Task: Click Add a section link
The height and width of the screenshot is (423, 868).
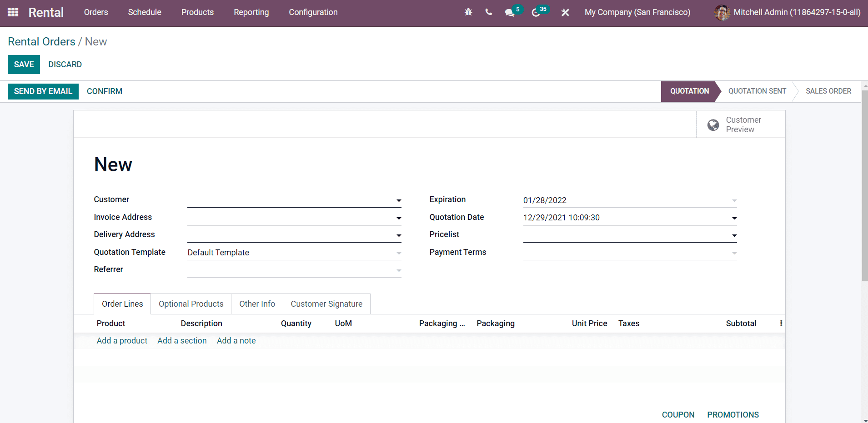Action: (182, 341)
